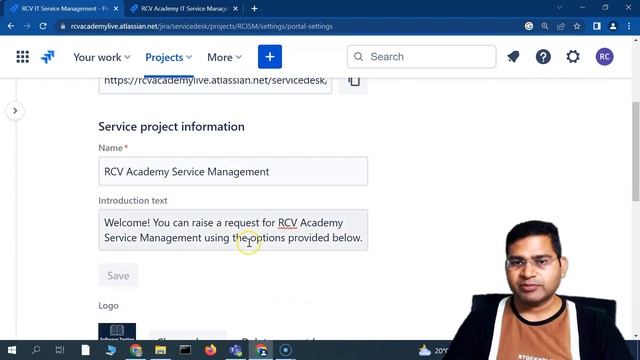
Task: Open the browser side panel icon
Action: (597, 26)
